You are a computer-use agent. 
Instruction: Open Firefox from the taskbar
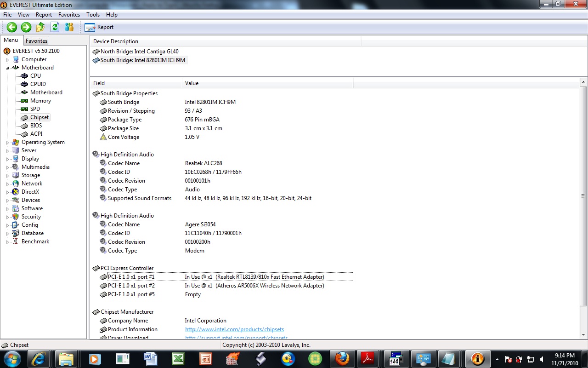point(342,358)
